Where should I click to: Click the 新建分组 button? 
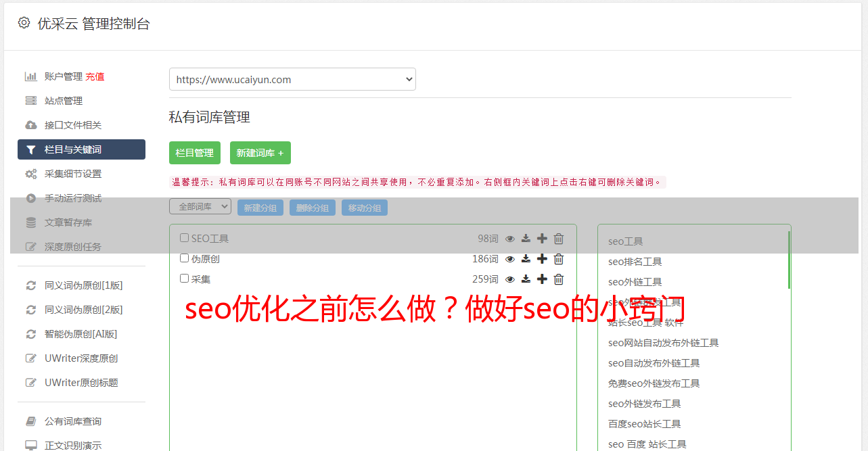tap(260, 208)
